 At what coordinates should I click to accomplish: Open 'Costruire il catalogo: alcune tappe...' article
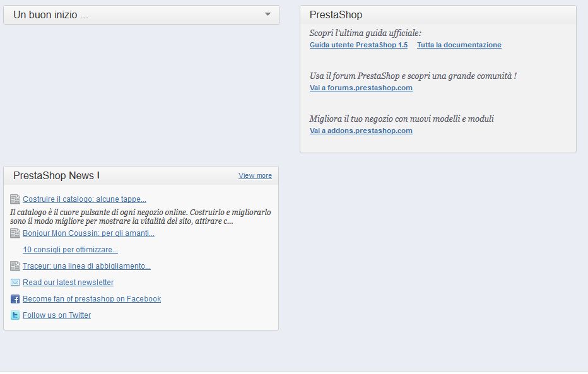(x=85, y=199)
